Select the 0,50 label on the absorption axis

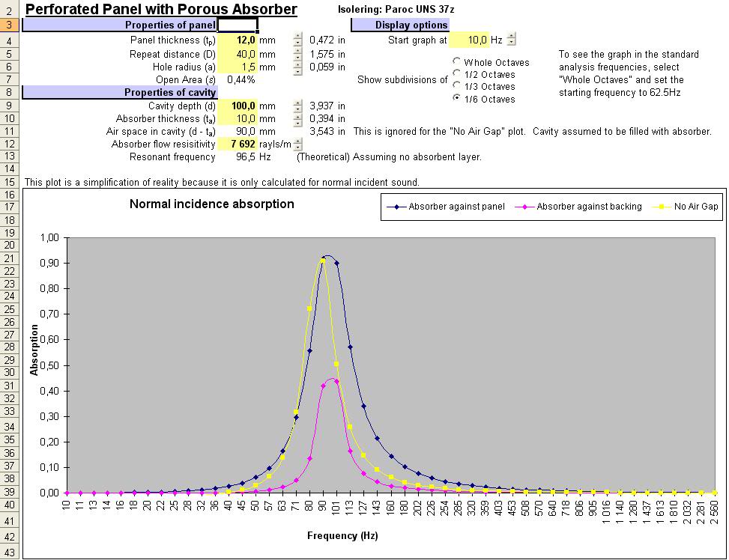tap(49, 366)
